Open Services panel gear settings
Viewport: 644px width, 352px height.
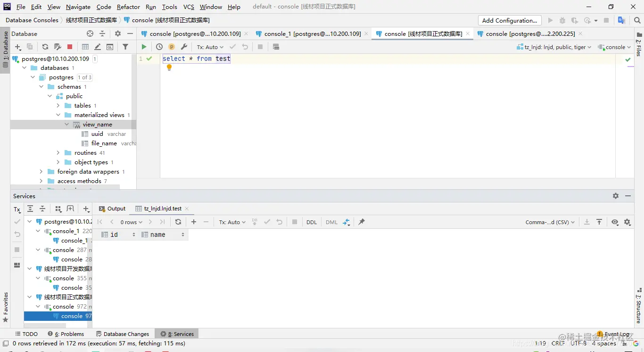pos(616,196)
